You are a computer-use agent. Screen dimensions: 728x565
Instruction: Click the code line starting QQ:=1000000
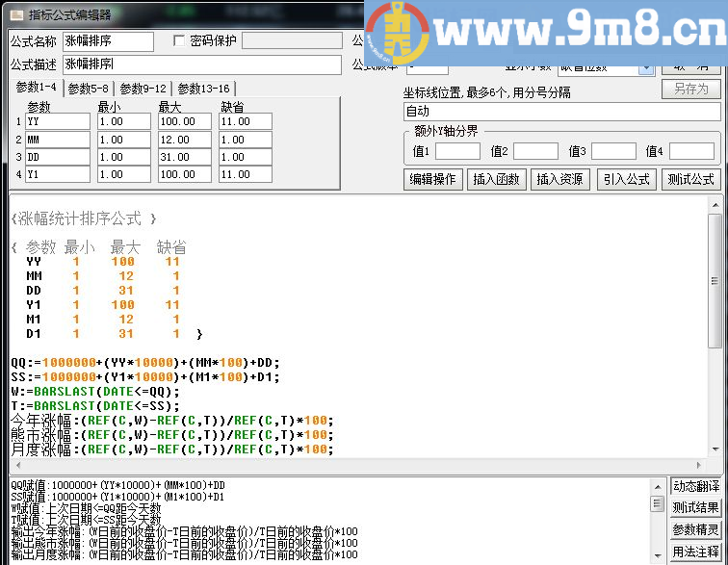pos(145,363)
